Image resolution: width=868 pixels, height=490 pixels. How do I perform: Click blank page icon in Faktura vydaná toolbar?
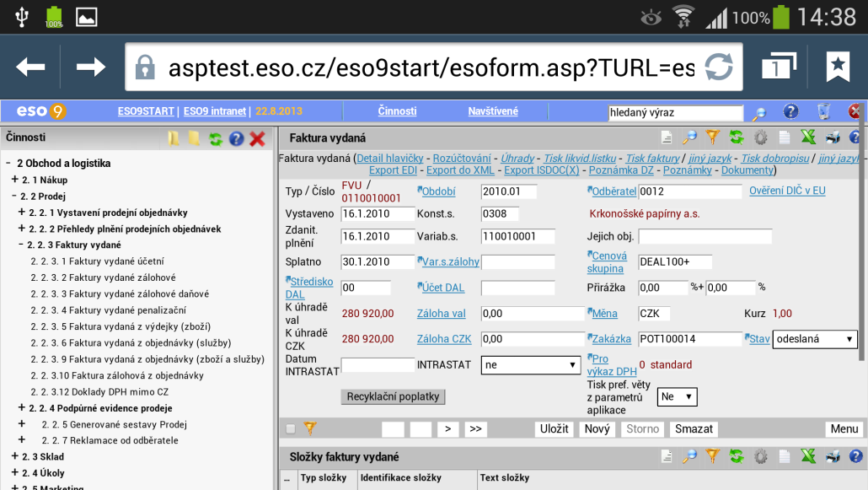click(785, 137)
